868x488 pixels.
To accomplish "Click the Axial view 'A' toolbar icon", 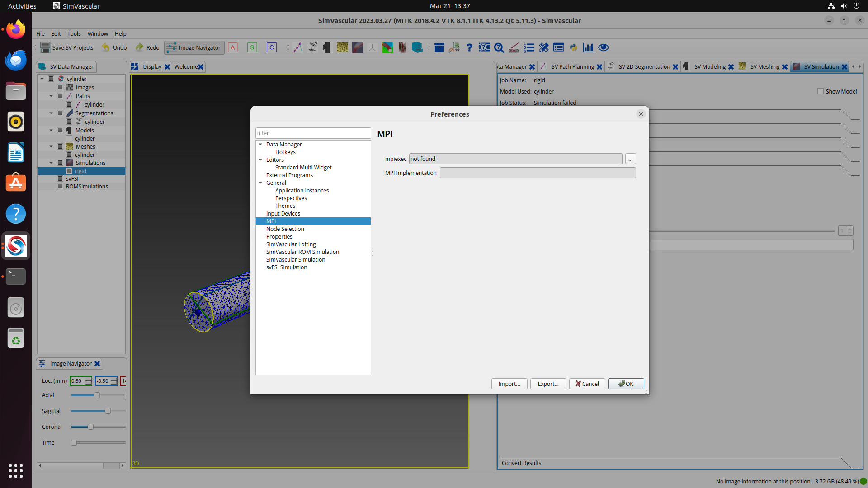I will 233,47.
